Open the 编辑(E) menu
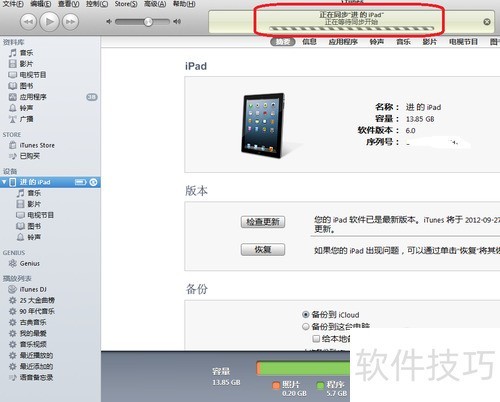The height and width of the screenshot is (402, 500). [41, 4]
